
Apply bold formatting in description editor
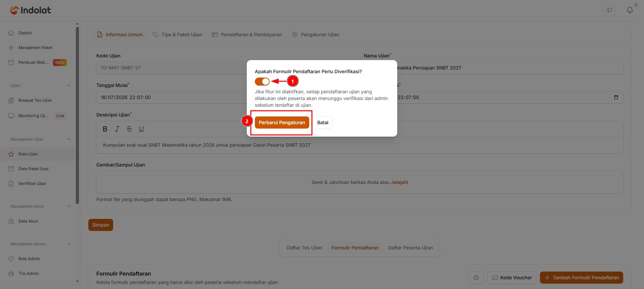pos(105,129)
